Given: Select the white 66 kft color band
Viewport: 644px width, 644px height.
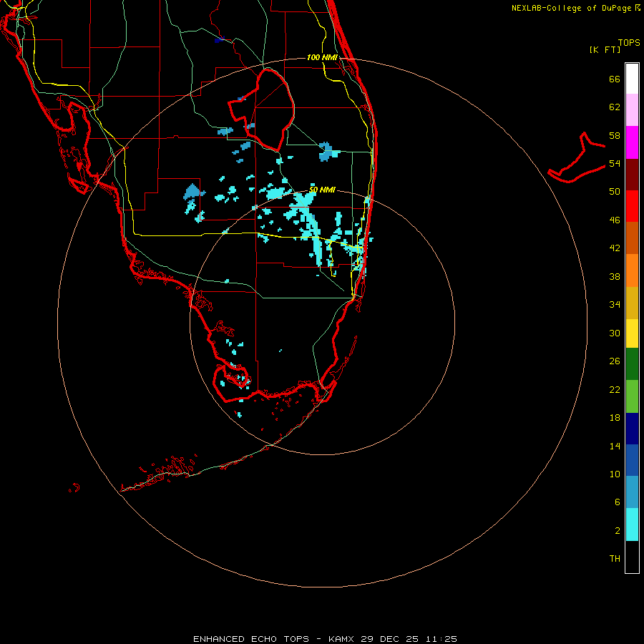Looking at the screenshot, I should pos(632,79).
